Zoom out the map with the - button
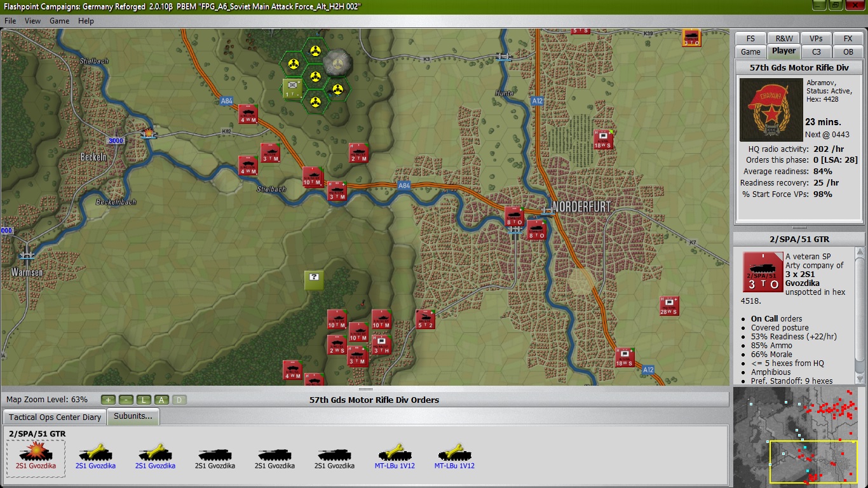This screenshot has width=868, height=488. [x=126, y=400]
